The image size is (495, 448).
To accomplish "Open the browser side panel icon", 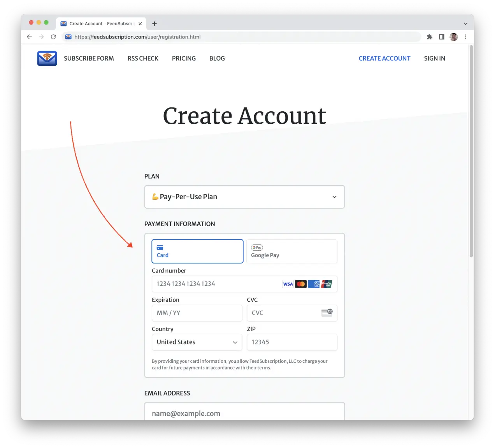I will [441, 37].
